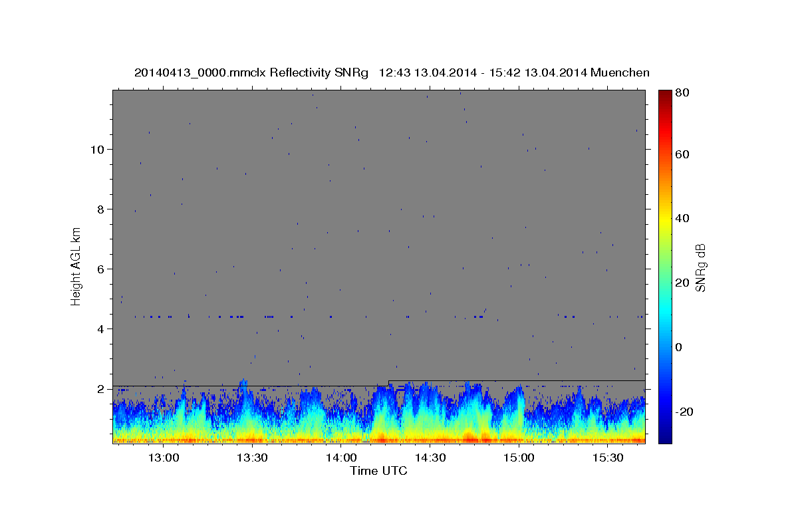798x532 pixels.
Task: Click the 15:30 time tick label
Action: pyautogui.click(x=607, y=458)
